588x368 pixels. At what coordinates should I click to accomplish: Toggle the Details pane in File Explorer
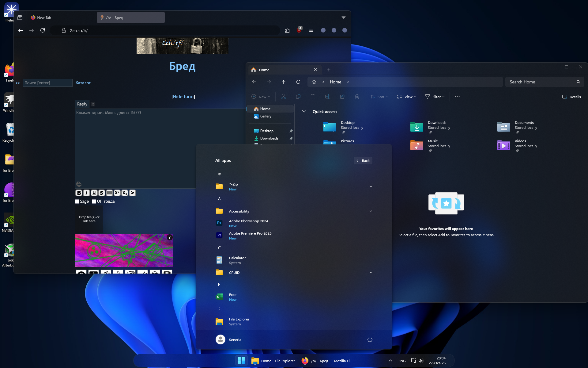coord(571,97)
